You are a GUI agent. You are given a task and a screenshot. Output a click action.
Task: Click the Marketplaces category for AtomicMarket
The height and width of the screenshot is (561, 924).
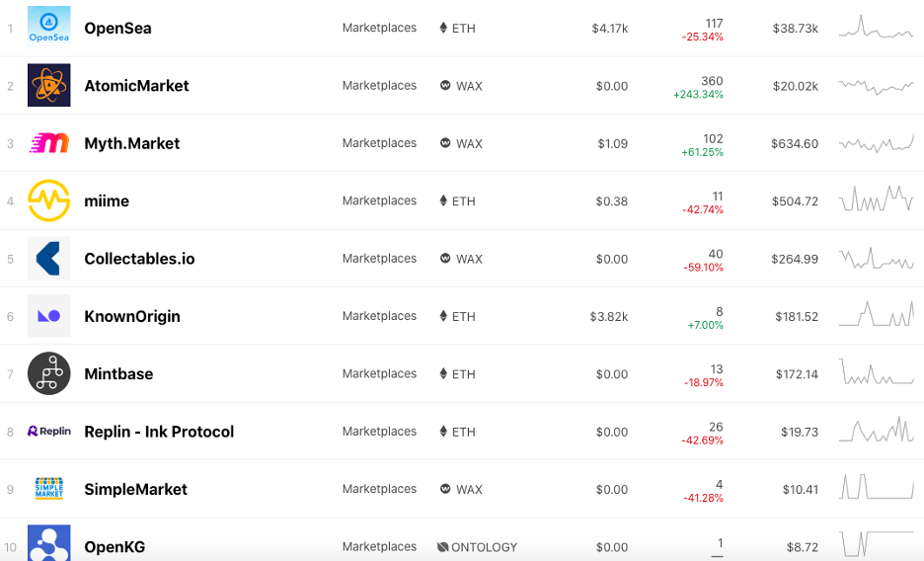[379, 86]
